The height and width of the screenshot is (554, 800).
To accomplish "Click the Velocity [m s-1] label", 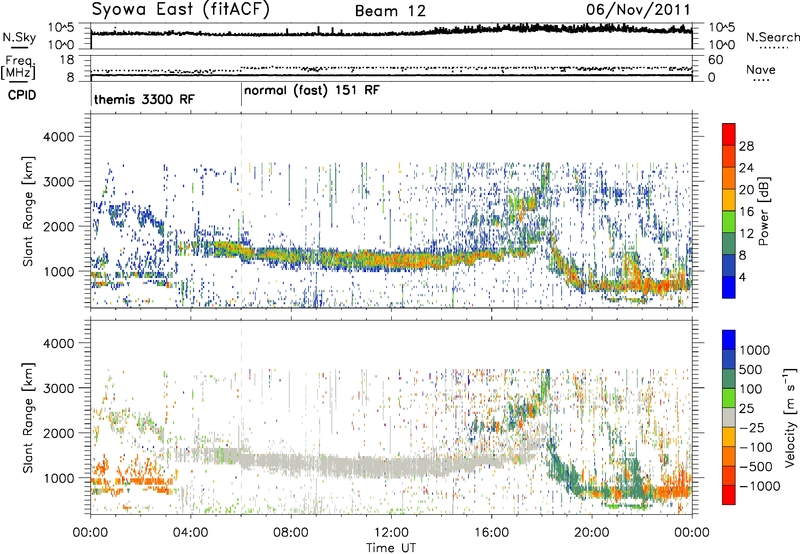I will [x=789, y=417].
